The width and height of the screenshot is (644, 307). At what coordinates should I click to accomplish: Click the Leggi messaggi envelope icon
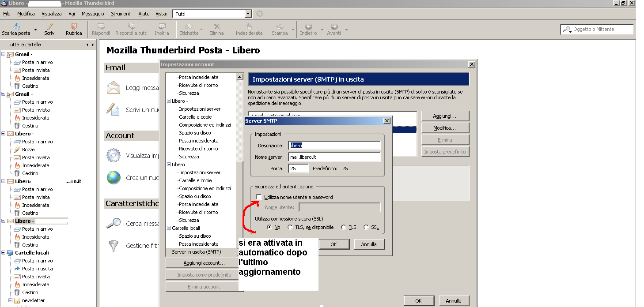point(114,88)
